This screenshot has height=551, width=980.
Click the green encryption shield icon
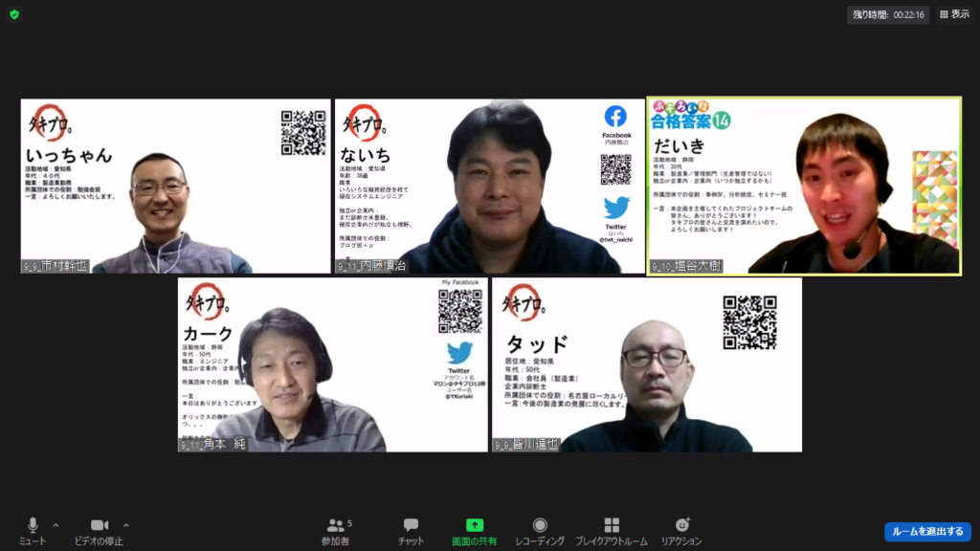(x=14, y=14)
